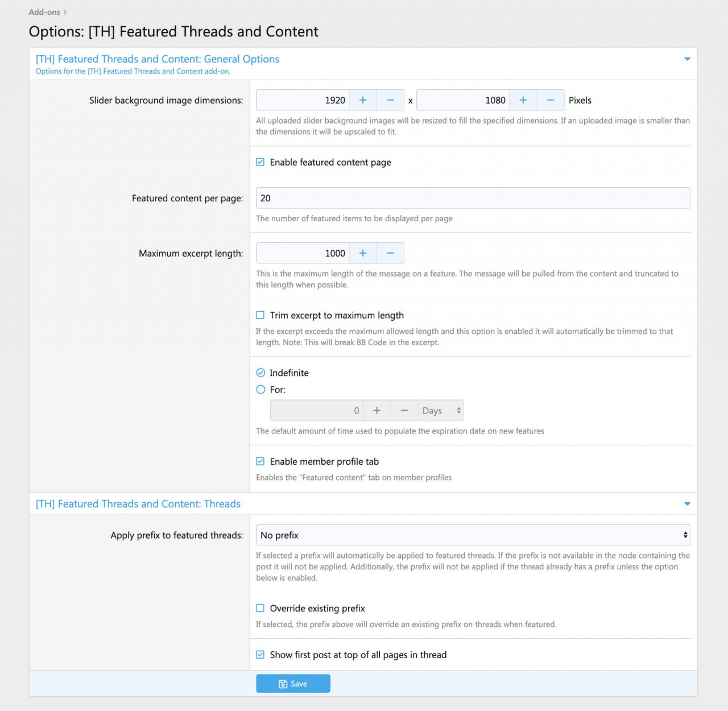Select the 'For:' expiration radio option
Screen dimensions: 728x711
[260, 390]
